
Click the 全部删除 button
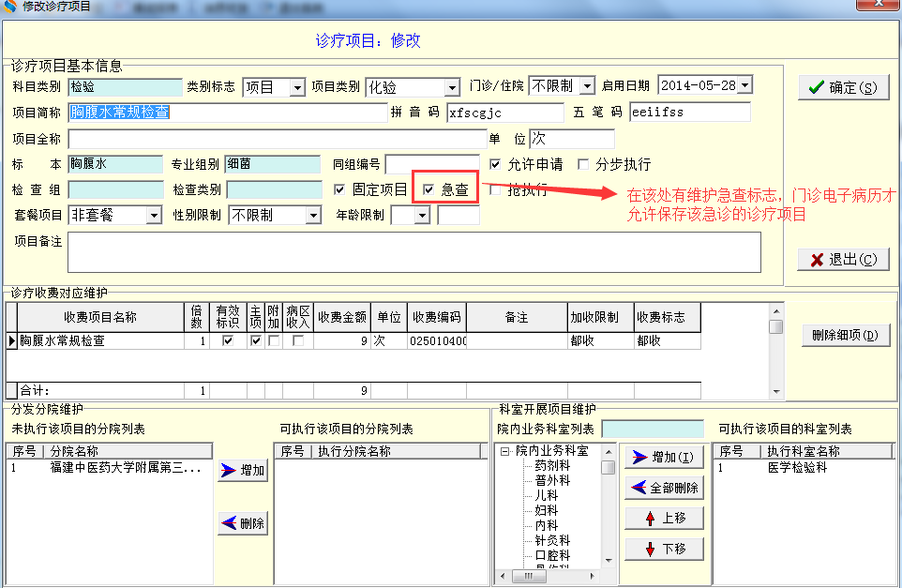664,488
